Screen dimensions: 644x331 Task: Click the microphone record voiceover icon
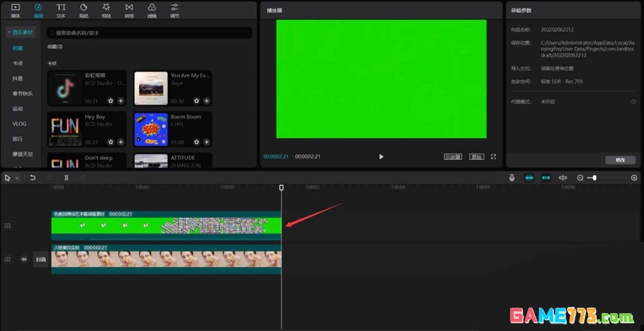click(512, 178)
